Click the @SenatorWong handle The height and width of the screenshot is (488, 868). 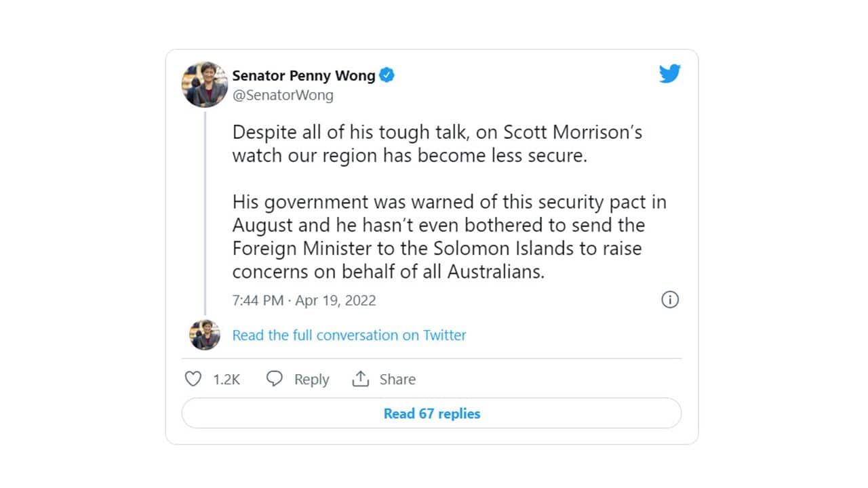pyautogui.click(x=283, y=95)
